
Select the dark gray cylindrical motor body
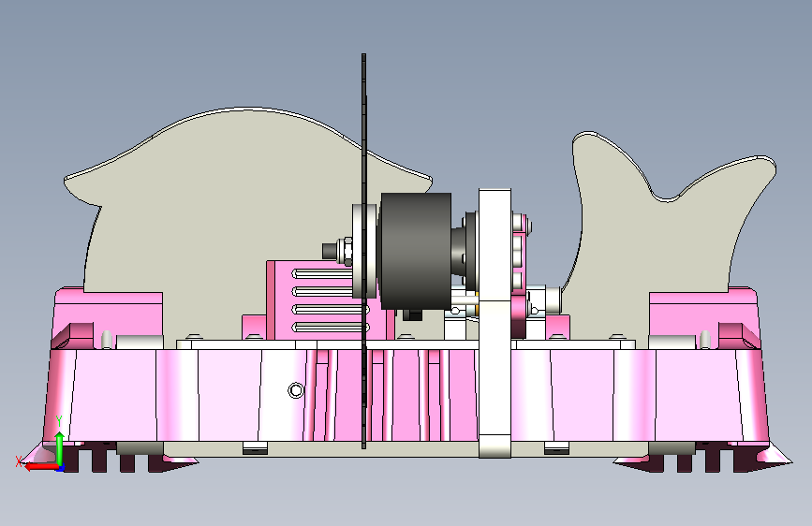pos(416,251)
